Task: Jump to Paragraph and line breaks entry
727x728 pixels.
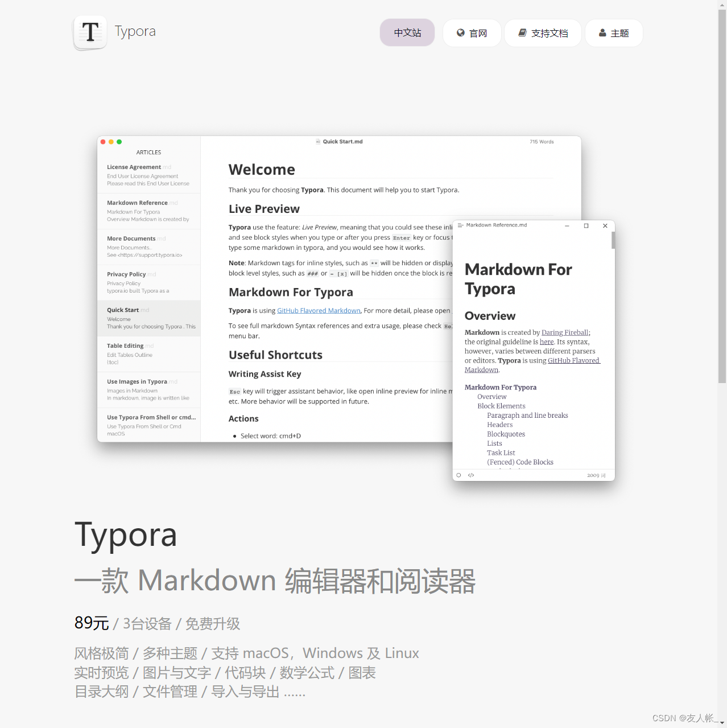Action: point(527,416)
